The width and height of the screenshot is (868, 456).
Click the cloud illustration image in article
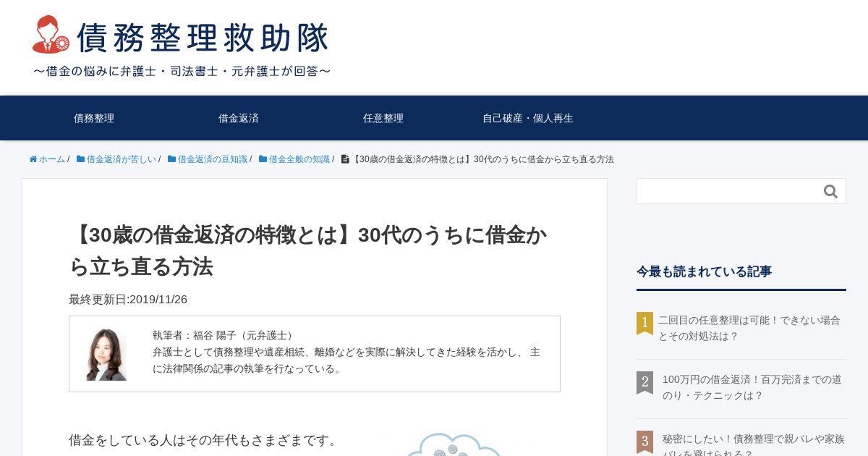(x=454, y=444)
